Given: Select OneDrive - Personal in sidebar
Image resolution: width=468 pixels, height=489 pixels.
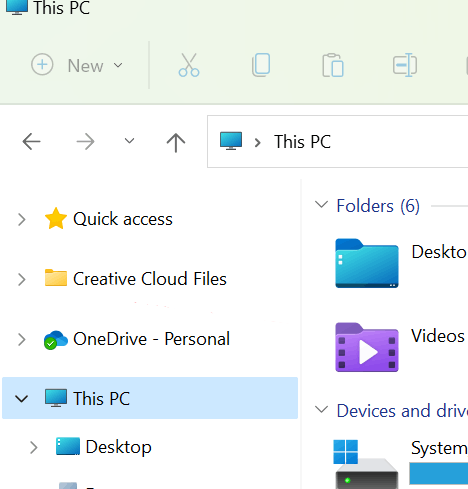Looking at the screenshot, I should [151, 339].
